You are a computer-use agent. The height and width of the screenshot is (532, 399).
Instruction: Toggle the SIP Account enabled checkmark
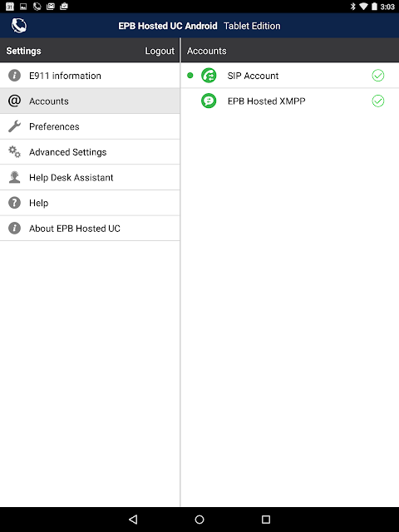click(378, 76)
